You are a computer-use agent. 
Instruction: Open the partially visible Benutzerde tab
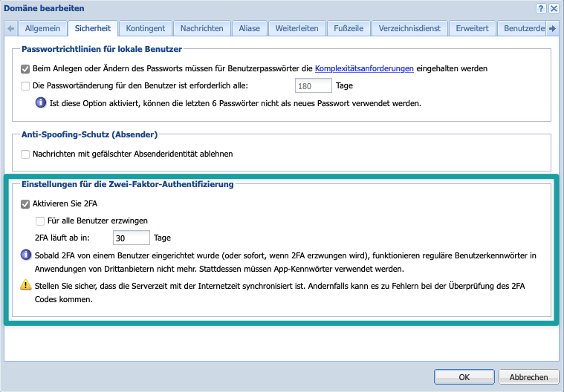pos(522,28)
